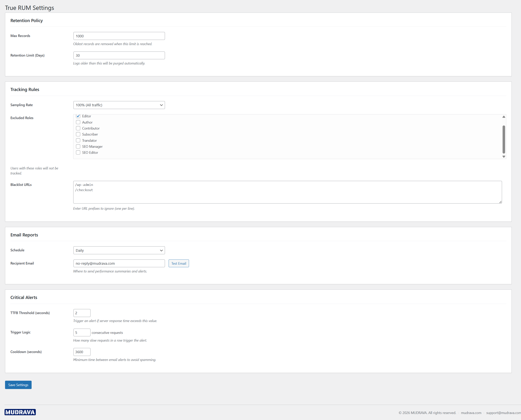Select the SEO Manager checkbox
Image resolution: width=521 pixels, height=420 pixels.
(x=78, y=146)
